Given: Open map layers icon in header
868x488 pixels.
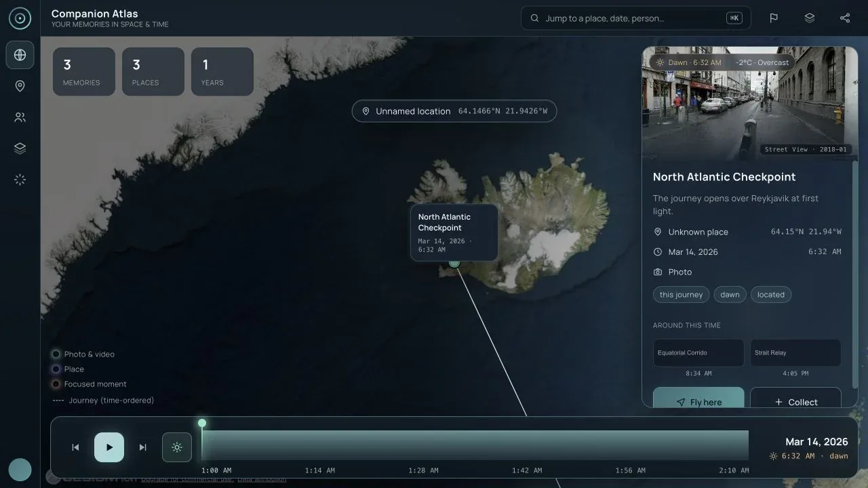Looking at the screenshot, I should [809, 18].
